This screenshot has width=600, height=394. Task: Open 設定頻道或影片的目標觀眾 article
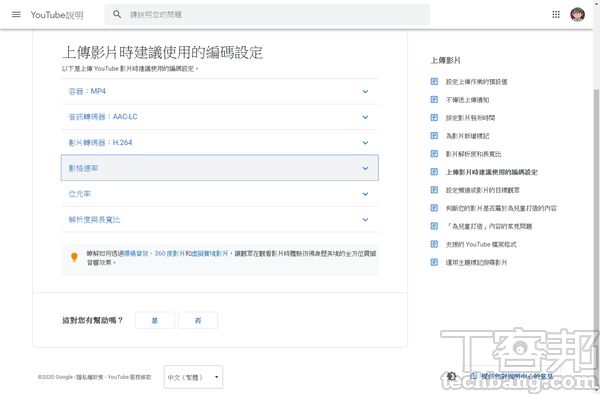tap(483, 190)
